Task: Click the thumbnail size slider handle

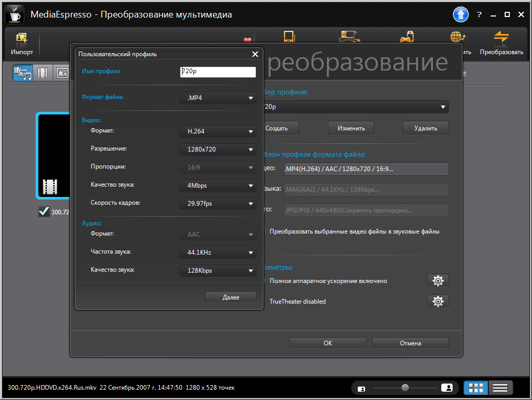Action: pyautogui.click(x=405, y=388)
